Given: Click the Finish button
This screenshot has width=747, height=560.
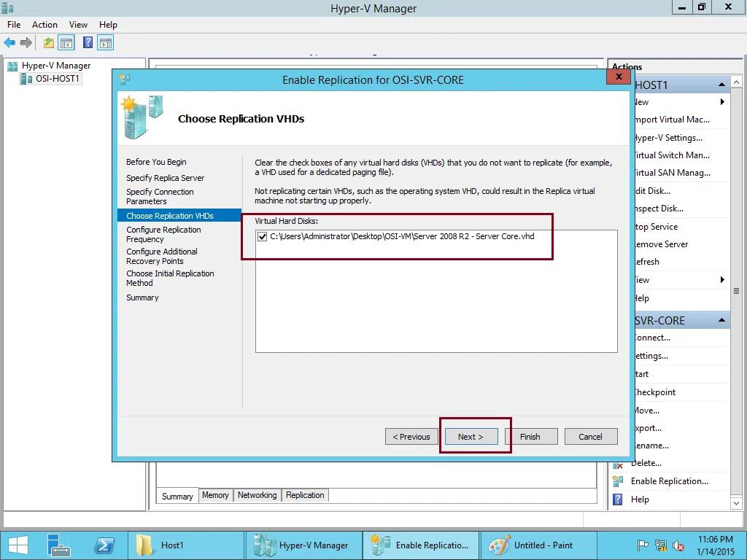Looking at the screenshot, I should [x=530, y=437].
